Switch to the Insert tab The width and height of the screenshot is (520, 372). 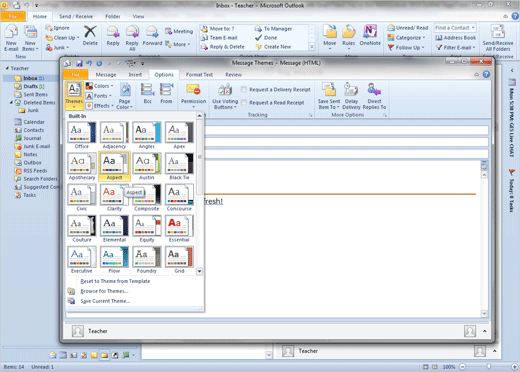click(x=135, y=75)
